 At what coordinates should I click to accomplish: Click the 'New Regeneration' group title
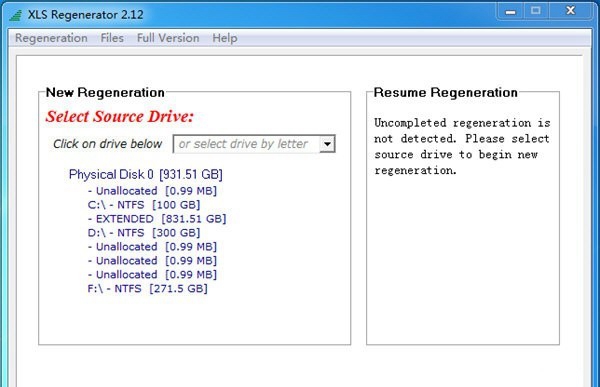click(x=105, y=92)
